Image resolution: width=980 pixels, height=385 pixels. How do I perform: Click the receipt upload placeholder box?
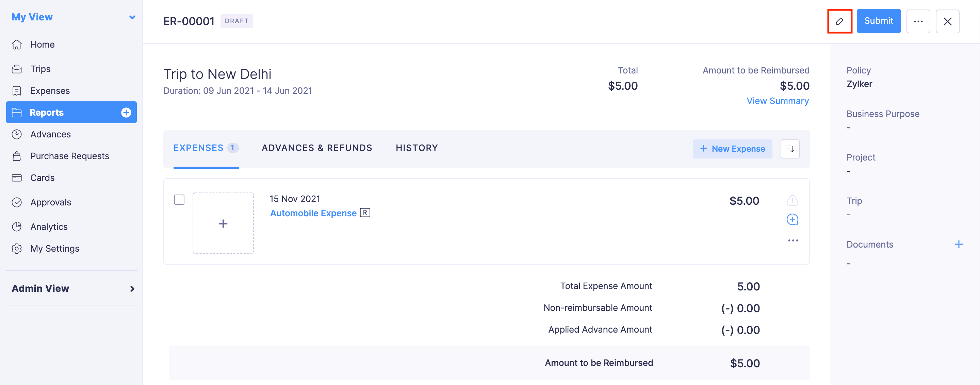(x=223, y=223)
